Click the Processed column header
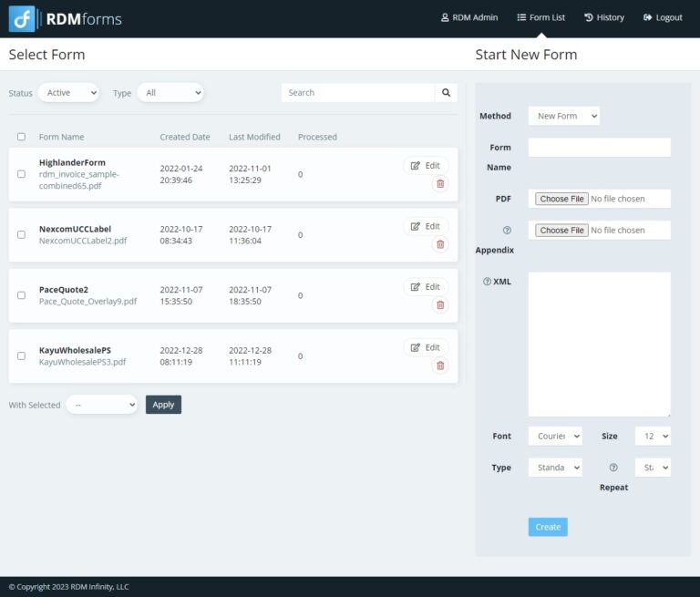700x597 pixels. pyautogui.click(x=317, y=137)
